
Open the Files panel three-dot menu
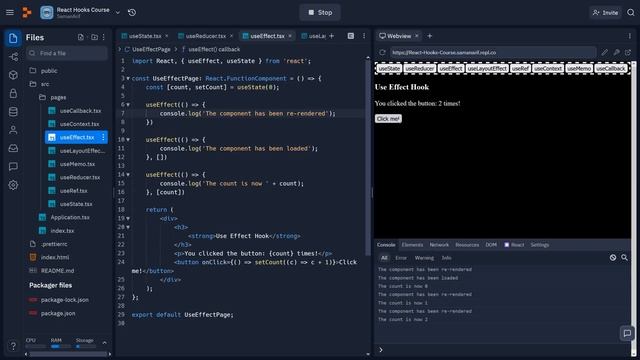pyautogui.click(x=104, y=37)
